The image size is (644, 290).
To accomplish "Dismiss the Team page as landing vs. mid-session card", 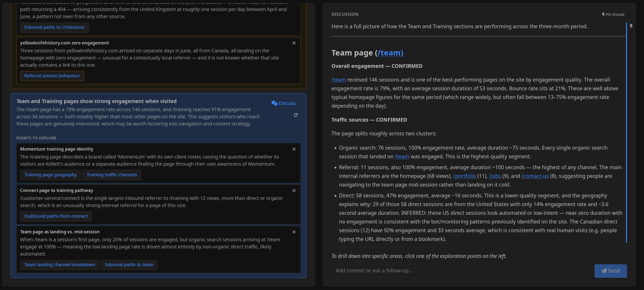I will pyautogui.click(x=294, y=232).
